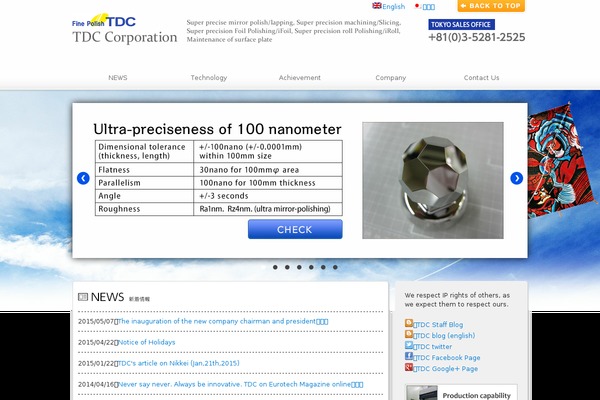Screen dimensions: 600x400
Task: Click the TDC Corporation title text
Action: tap(125, 37)
